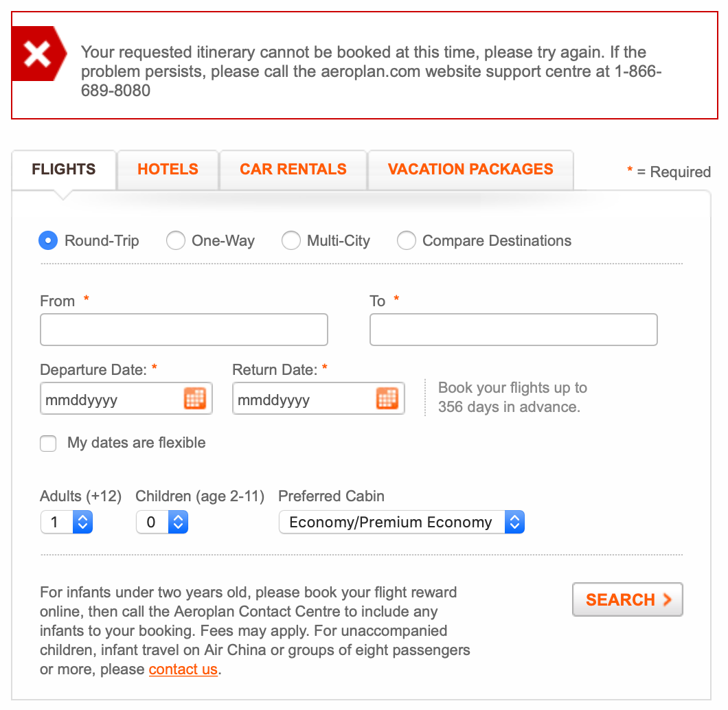
Task: Click the up arrow on the Adults stepper
Action: 82,518
